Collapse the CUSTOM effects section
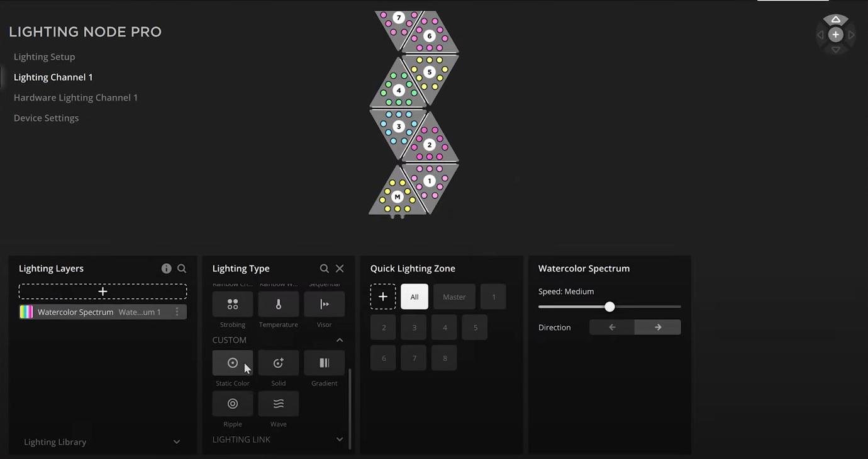Screen dimensions: 868x459 click(339, 340)
